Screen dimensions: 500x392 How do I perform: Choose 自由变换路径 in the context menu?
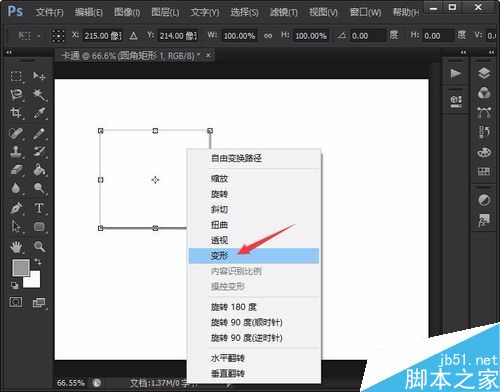click(254, 158)
